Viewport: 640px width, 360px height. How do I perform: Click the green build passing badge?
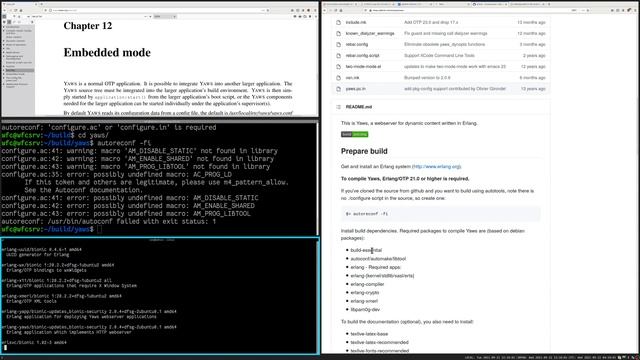pyautogui.click(x=354, y=134)
